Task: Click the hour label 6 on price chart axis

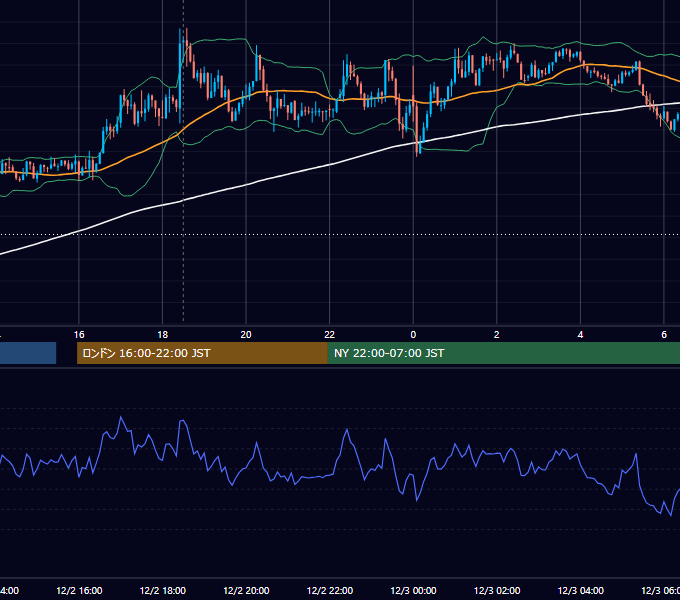Action: [x=664, y=335]
